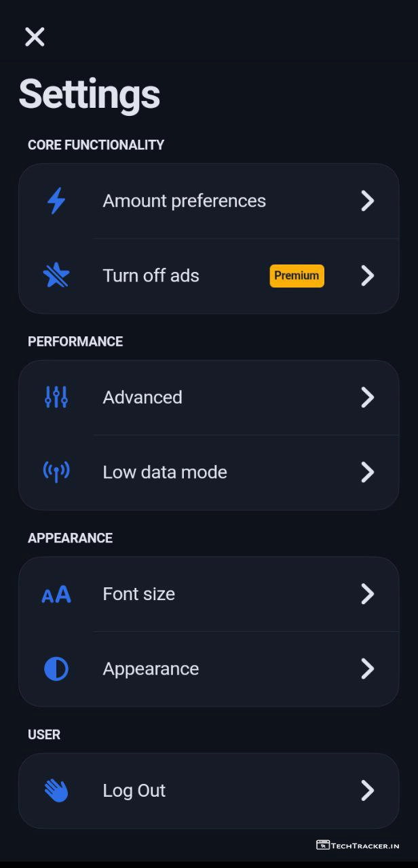
Task: Expand Turn off ads chevron arrow
Action: click(367, 275)
